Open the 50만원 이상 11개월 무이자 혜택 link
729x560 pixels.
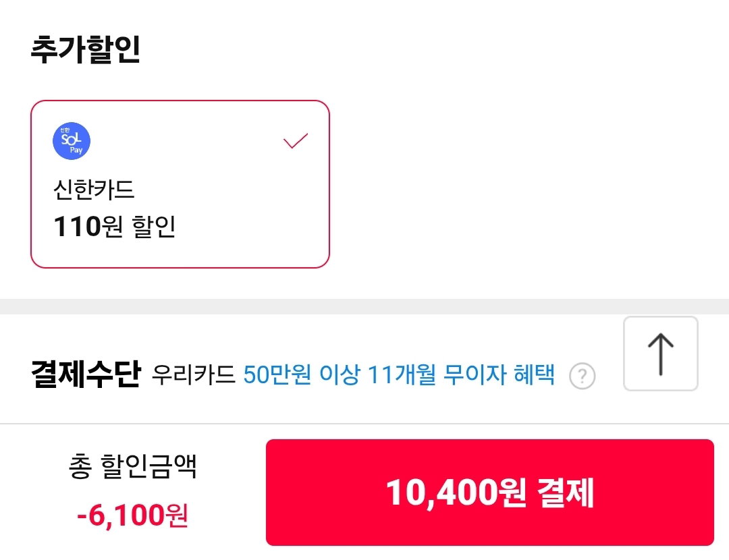pyautogui.click(x=399, y=374)
